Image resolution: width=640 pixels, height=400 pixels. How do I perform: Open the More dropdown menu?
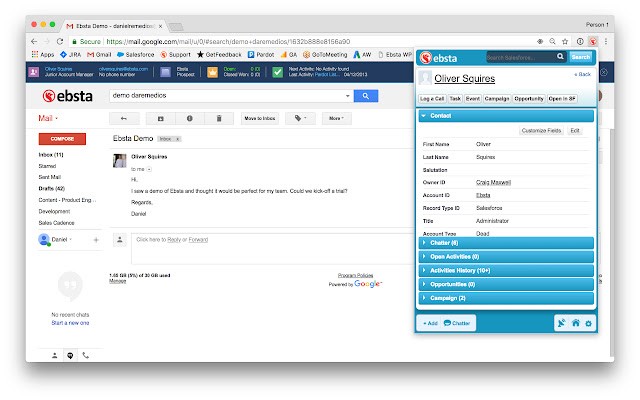(x=336, y=118)
